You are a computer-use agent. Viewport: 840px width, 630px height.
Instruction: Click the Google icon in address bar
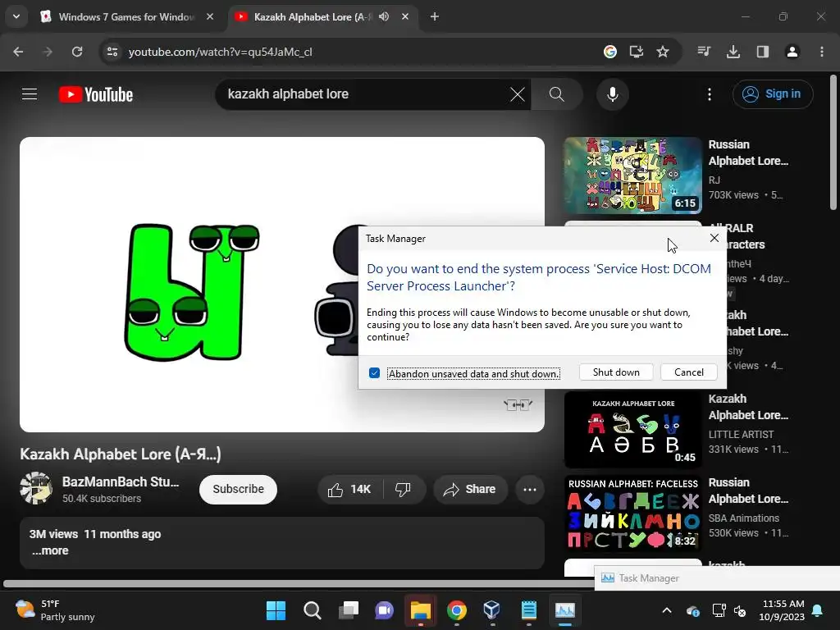coord(609,52)
